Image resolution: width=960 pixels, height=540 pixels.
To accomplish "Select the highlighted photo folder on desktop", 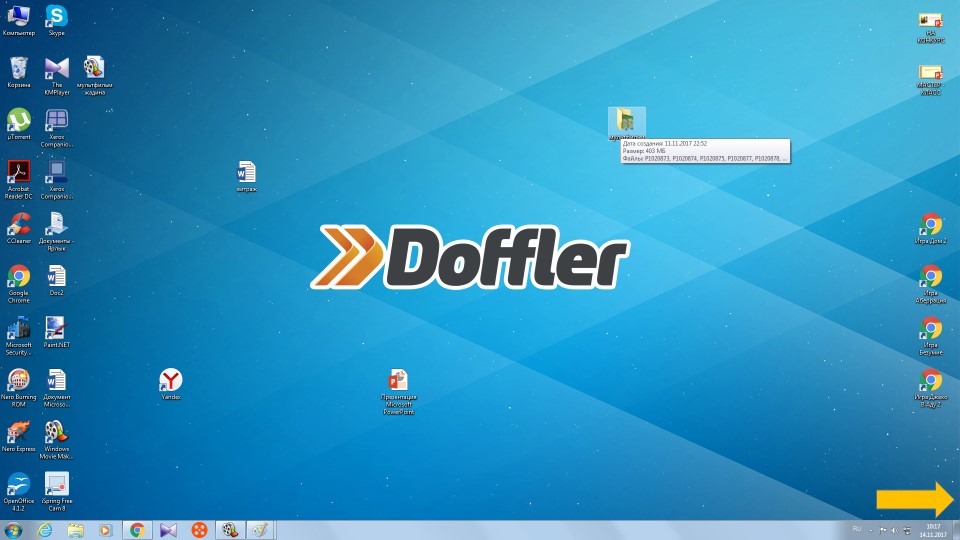I will coord(626,124).
